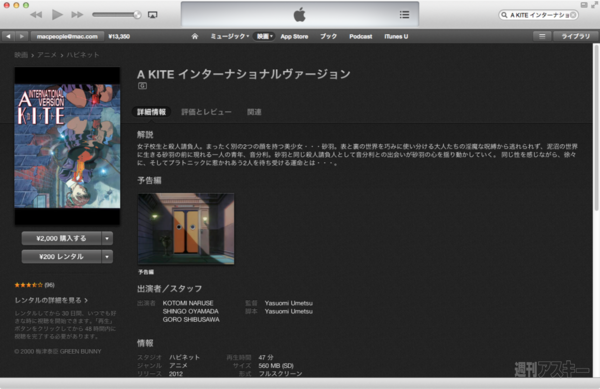Click the A KITE movie poster artwork

pos(67,146)
